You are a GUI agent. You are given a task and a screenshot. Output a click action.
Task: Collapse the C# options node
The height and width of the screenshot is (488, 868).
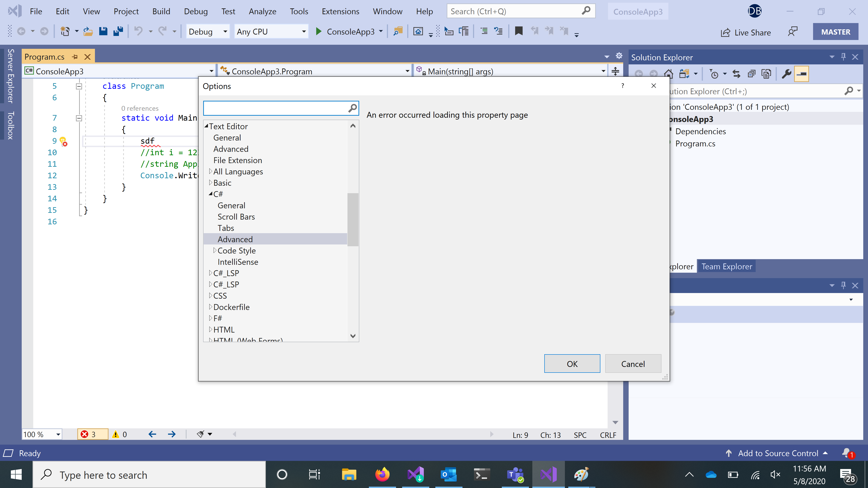(x=210, y=194)
